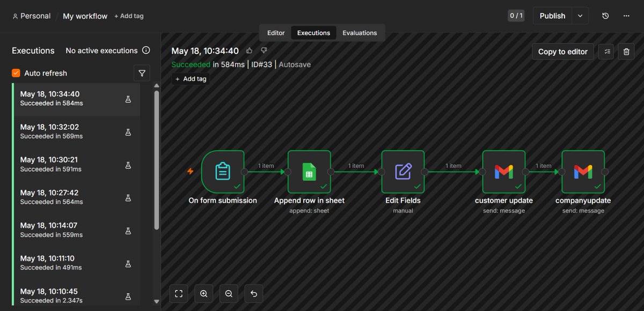
Task: Zoom in on the canvas
Action: 204,293
